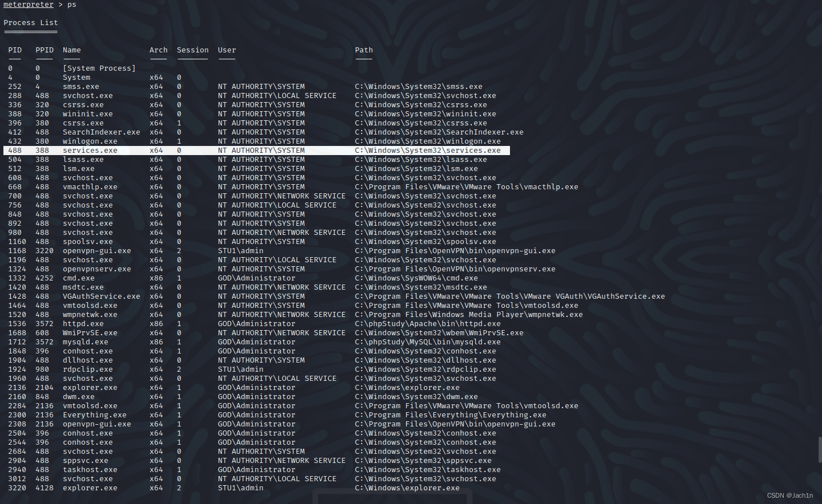The width and height of the screenshot is (822, 504).
Task: Click the Windows Media Player wmpnetwk.exe path
Action: (x=469, y=315)
